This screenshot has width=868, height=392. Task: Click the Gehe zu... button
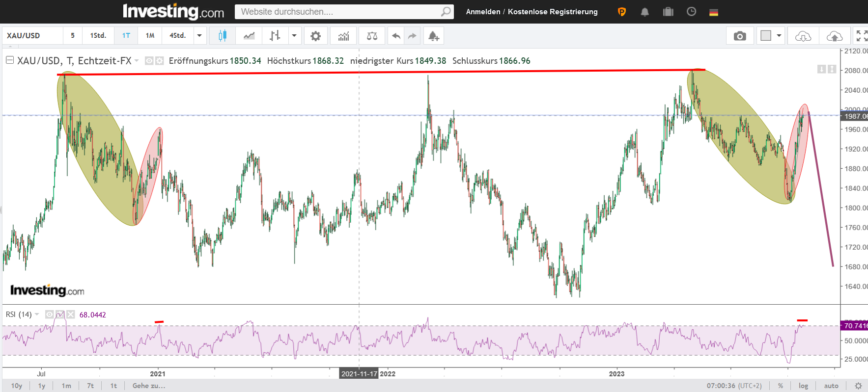click(x=148, y=386)
